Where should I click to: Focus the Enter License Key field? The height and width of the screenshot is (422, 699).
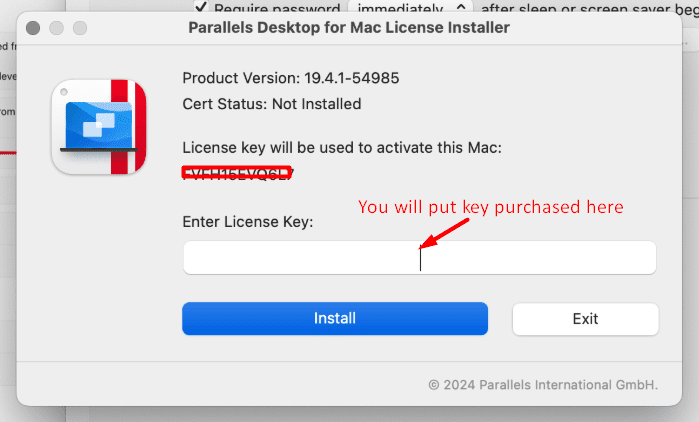click(300, 258)
